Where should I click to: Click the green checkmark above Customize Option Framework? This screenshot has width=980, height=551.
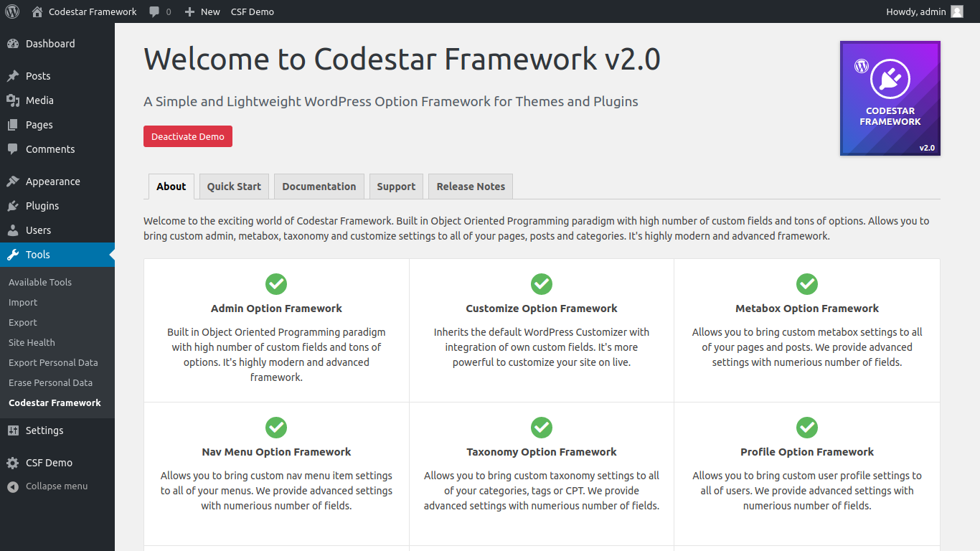(x=542, y=284)
